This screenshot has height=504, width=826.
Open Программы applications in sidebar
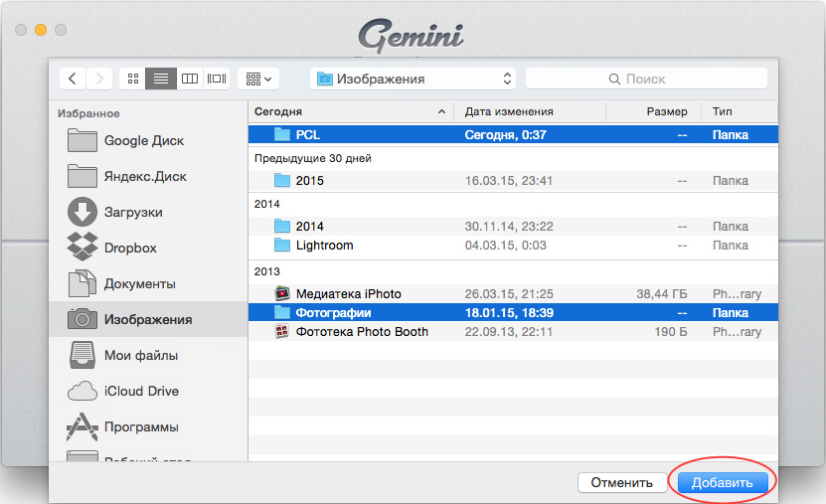click(x=141, y=427)
